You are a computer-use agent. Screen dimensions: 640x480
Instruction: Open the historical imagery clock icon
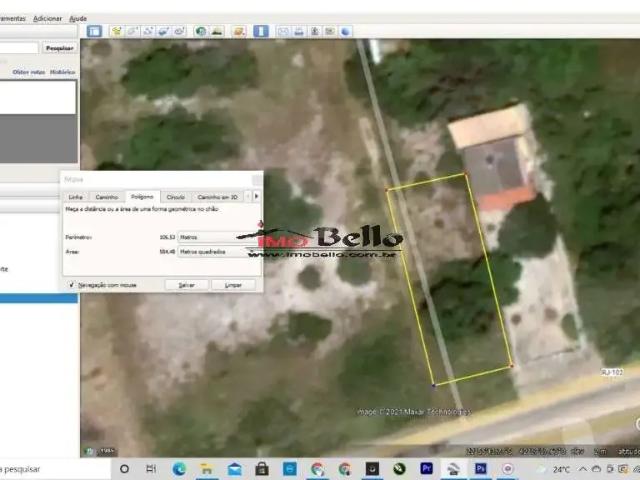tap(201, 31)
